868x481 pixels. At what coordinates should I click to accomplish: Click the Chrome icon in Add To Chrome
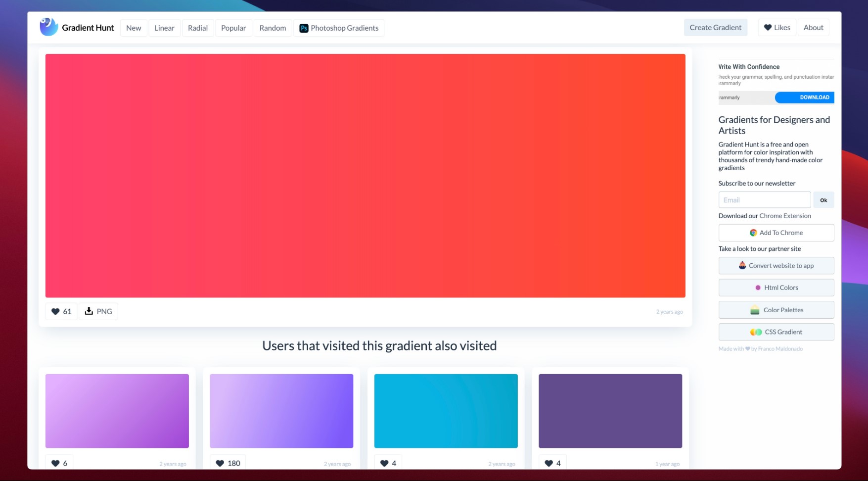coord(754,233)
